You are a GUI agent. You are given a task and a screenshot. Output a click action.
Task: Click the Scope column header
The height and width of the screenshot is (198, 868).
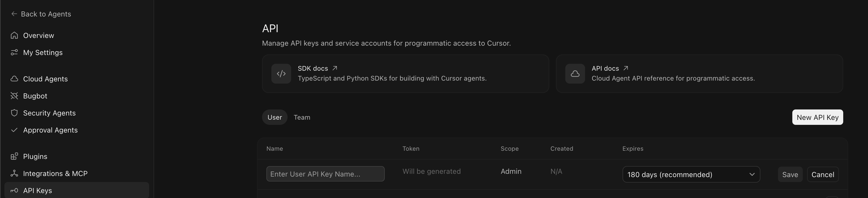click(x=509, y=148)
